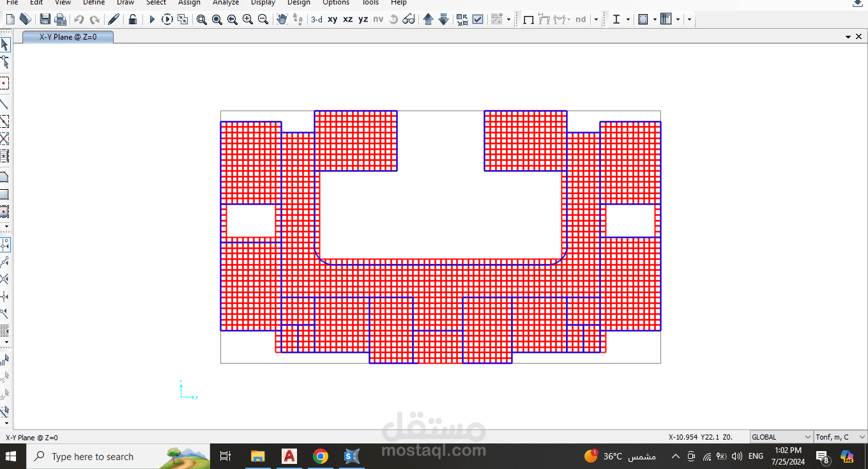
Task: Click the Redo arrow icon
Action: [x=95, y=20]
